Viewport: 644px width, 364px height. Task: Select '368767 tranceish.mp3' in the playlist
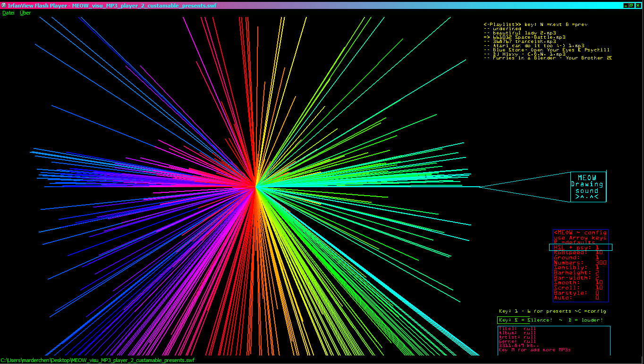[x=520, y=41]
